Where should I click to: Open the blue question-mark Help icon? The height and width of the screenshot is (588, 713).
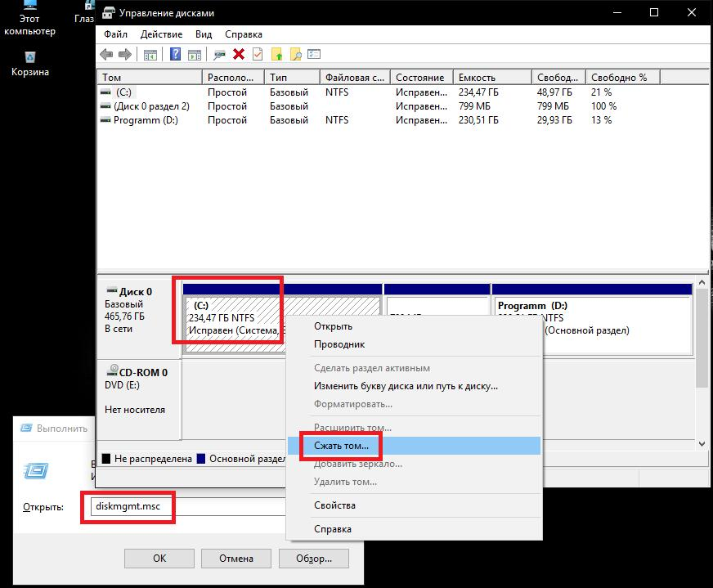tap(175, 54)
